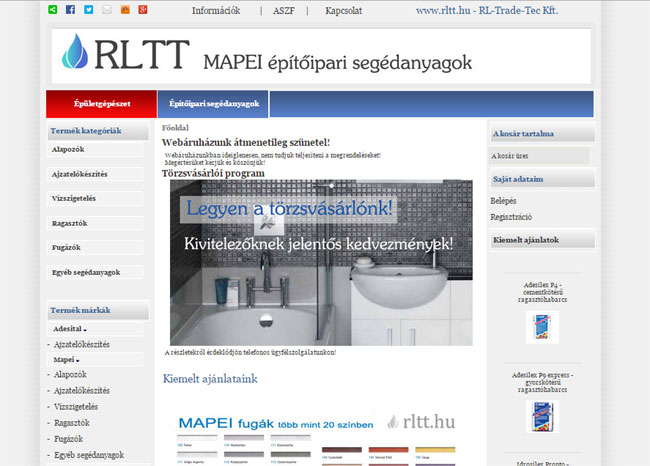Image resolution: width=650 pixels, height=466 pixels.
Task: Switch to the Épületgépészet tab
Action: tap(102, 104)
